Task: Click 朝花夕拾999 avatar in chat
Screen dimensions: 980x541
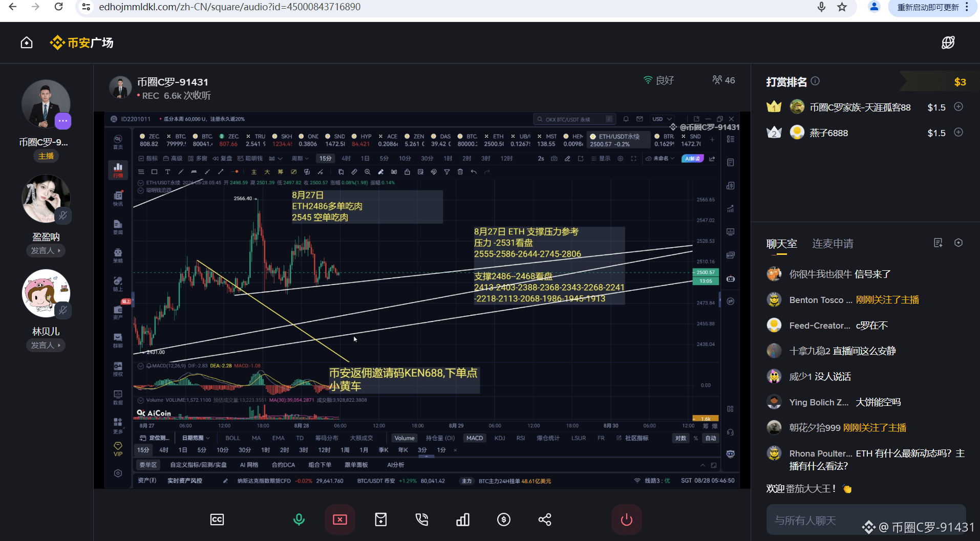Action: [774, 427]
